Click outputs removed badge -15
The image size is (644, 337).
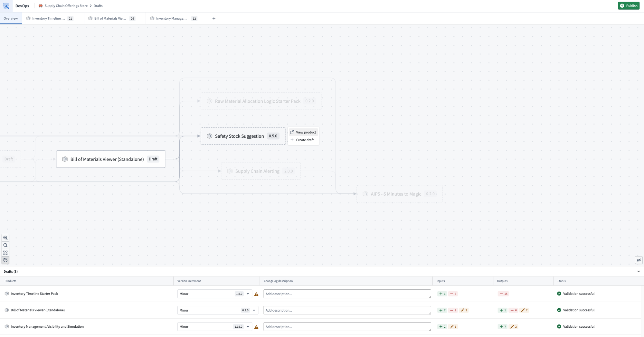503,294
